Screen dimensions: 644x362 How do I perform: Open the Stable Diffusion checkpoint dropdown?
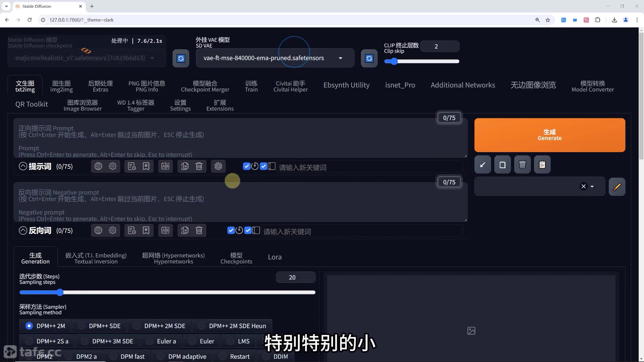[x=86, y=58]
